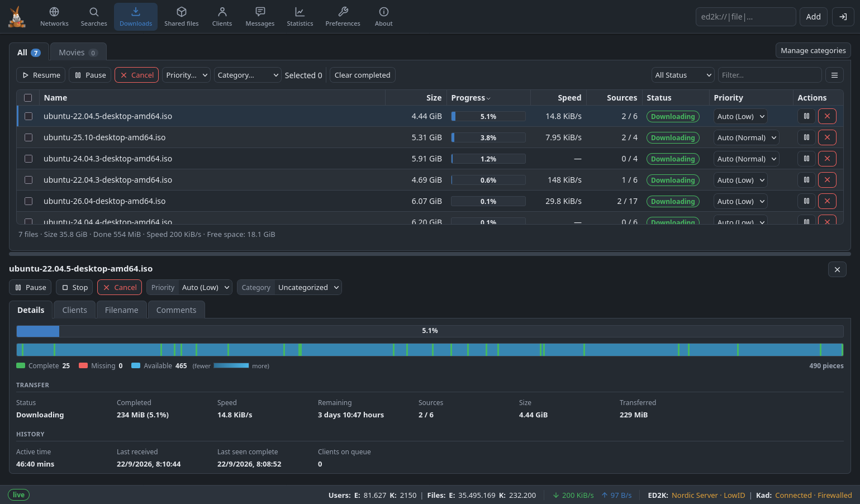Switch to the Filename detail tab
This screenshot has height=504, width=860.
pyautogui.click(x=121, y=310)
